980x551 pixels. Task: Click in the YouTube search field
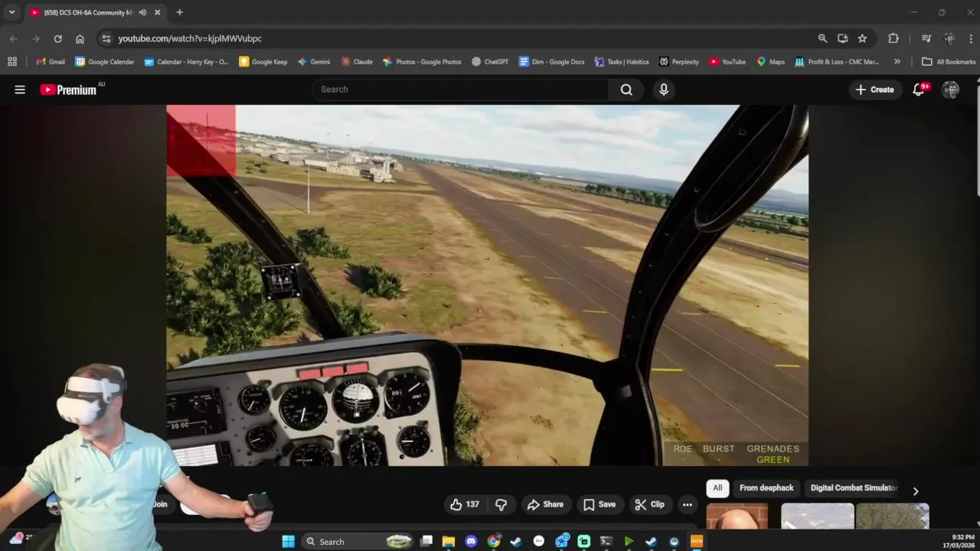coord(461,90)
